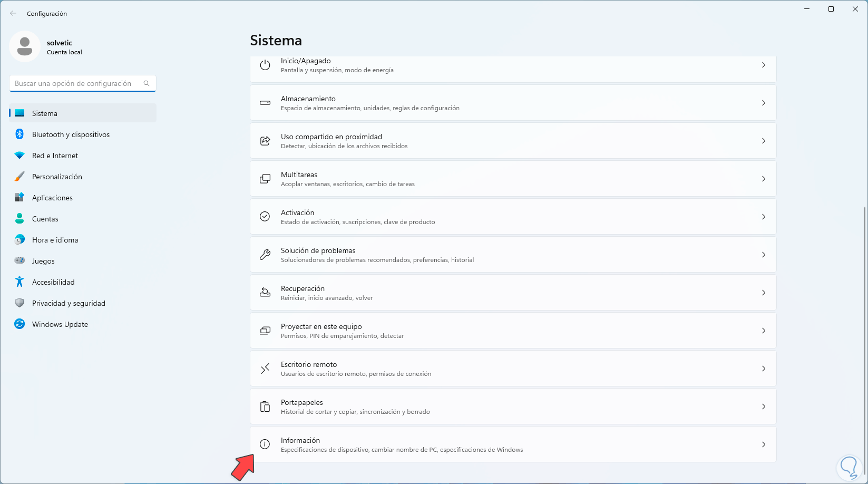Select the Personalización paintbrush icon
The width and height of the screenshot is (868, 484).
(x=19, y=177)
